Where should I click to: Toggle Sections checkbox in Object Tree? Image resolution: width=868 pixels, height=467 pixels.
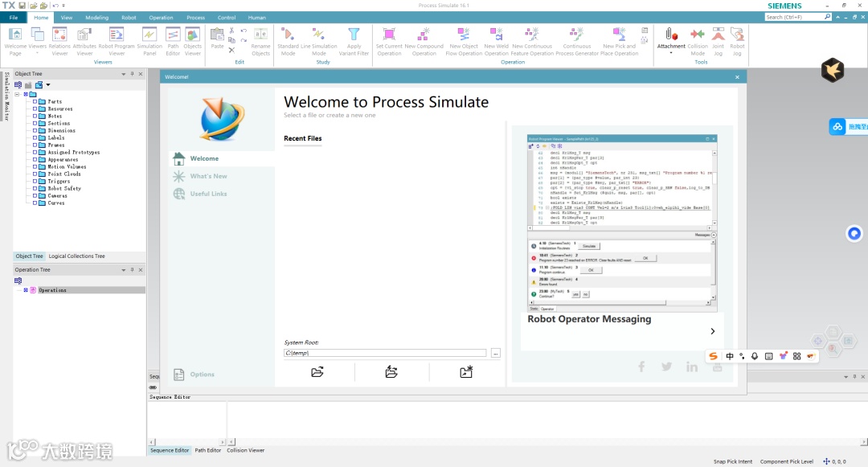35,123
